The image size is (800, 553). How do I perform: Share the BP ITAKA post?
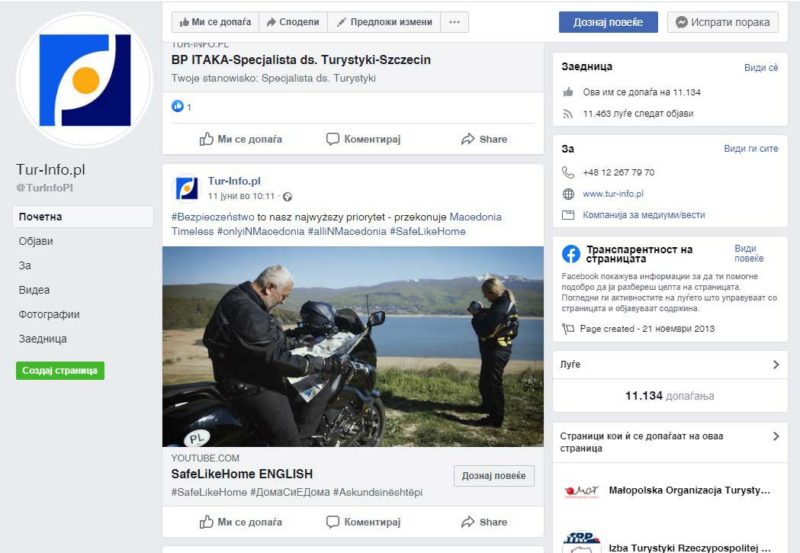click(484, 139)
